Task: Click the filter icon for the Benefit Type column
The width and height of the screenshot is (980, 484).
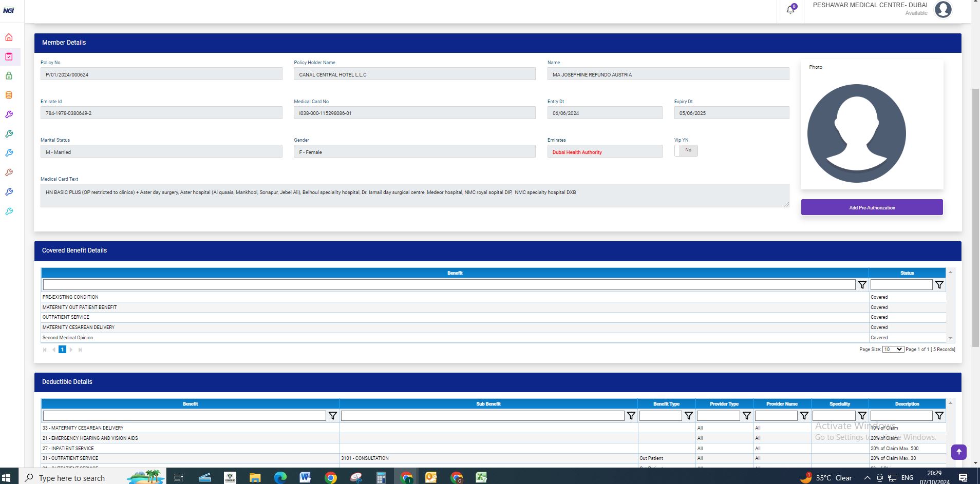Action: coord(689,416)
